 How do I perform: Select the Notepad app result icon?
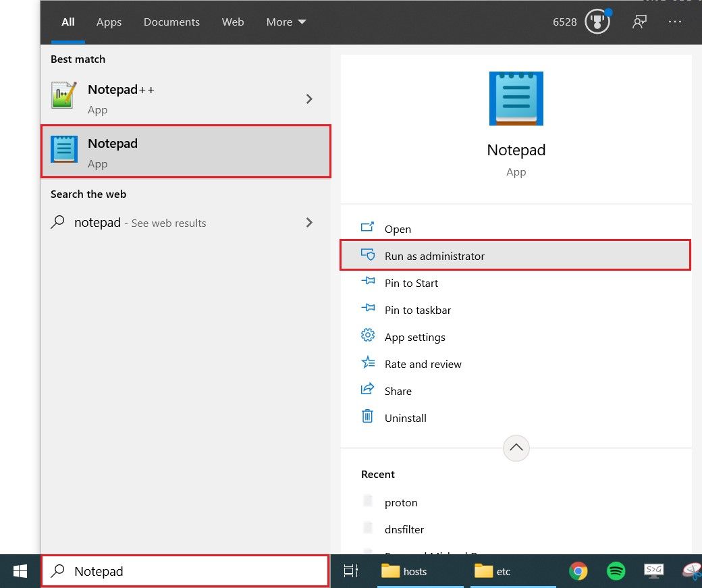coord(64,149)
